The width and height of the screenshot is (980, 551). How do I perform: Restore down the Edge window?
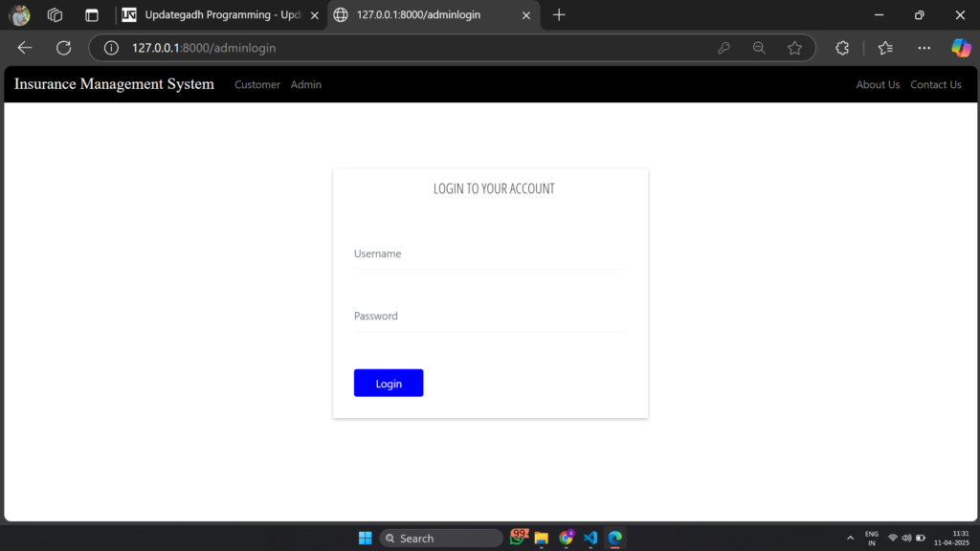920,15
